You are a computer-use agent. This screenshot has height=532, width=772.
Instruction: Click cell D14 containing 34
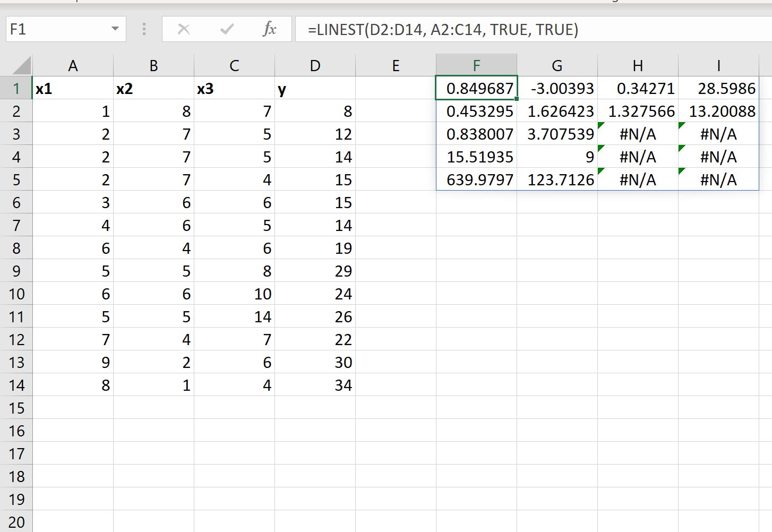[x=315, y=385]
